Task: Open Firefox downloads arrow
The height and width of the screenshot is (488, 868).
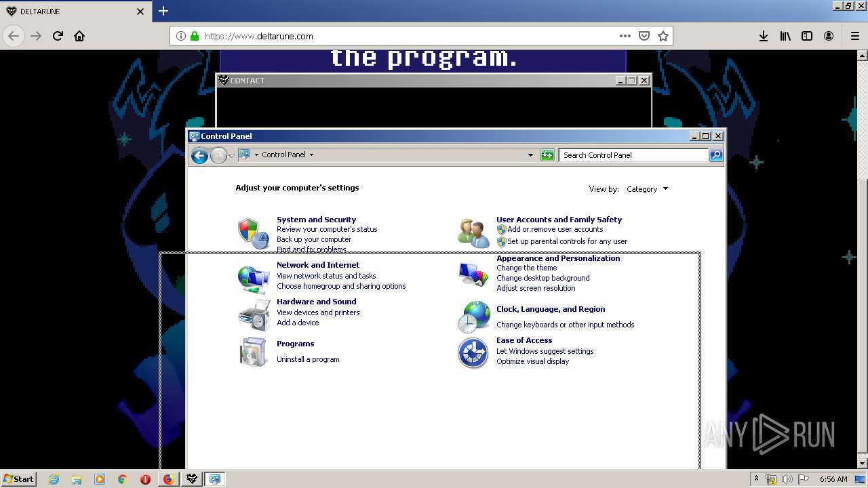Action: click(x=764, y=36)
